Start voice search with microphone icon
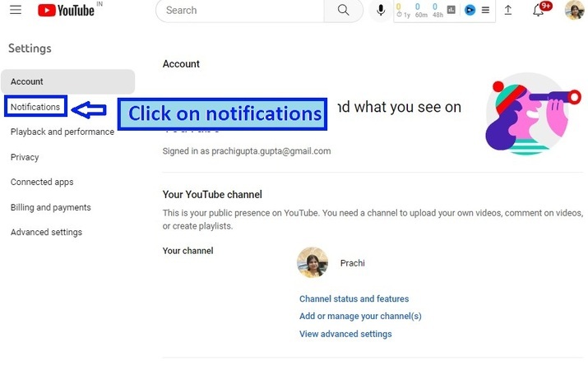Viewport: 588px width, 370px height. point(381,11)
